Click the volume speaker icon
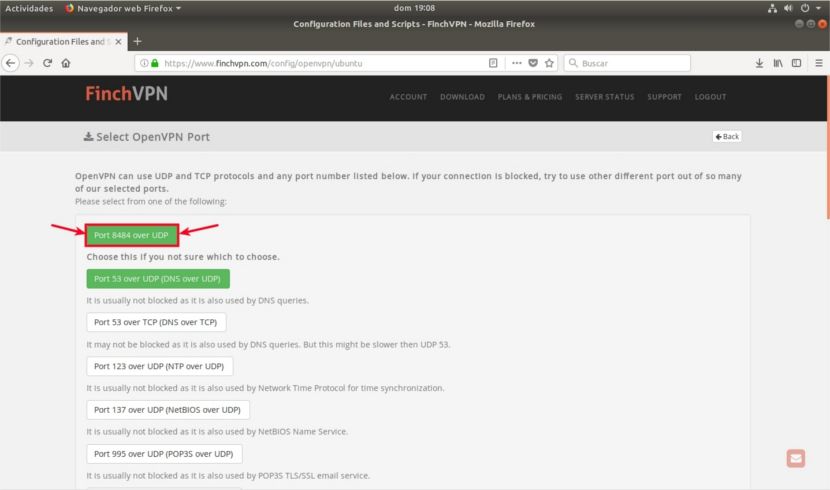The height and width of the screenshot is (490, 830). click(x=788, y=8)
